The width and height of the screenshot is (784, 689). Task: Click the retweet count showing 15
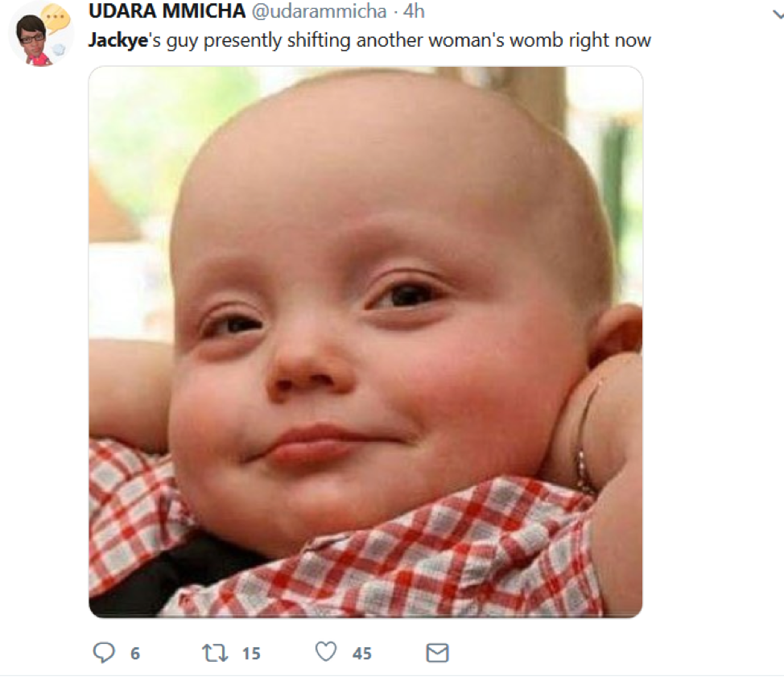(251, 654)
